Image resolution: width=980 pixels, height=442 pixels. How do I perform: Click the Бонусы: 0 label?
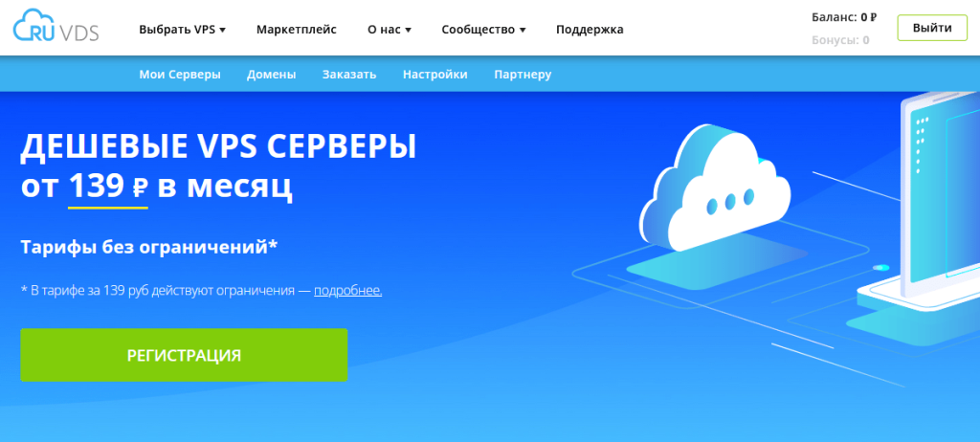[839, 40]
